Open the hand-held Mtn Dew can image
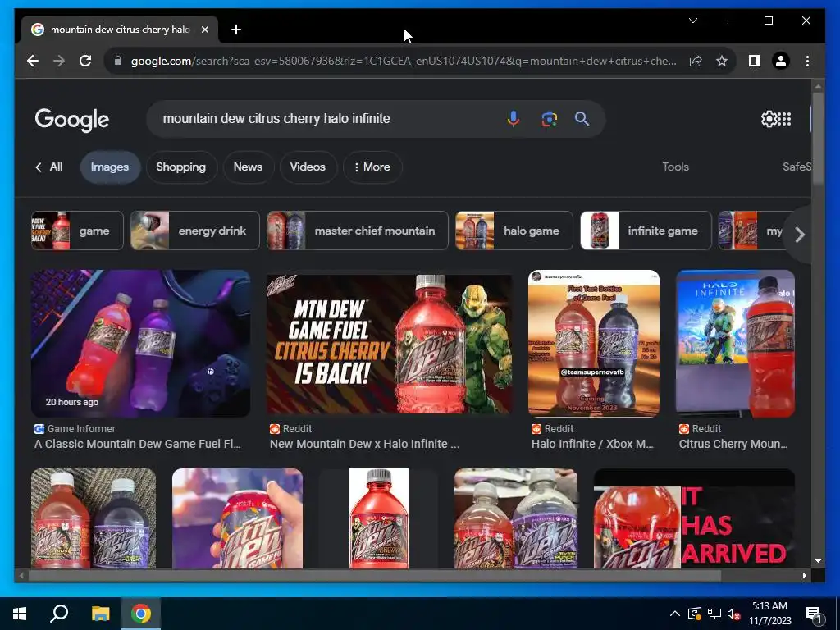This screenshot has height=630, width=840. click(237, 518)
